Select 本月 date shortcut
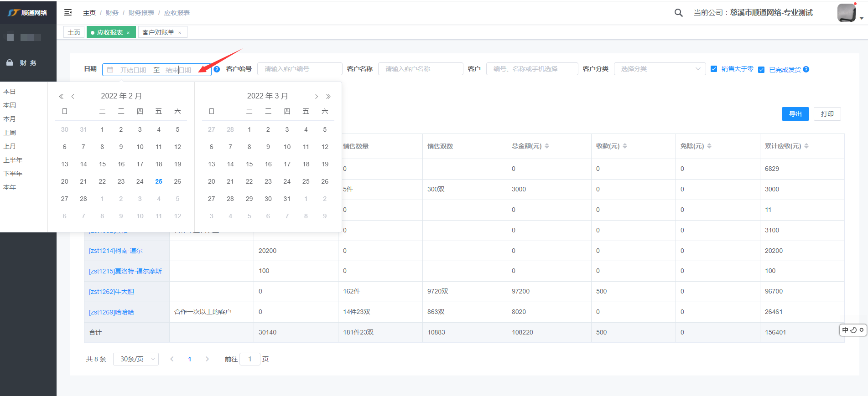 [10, 119]
